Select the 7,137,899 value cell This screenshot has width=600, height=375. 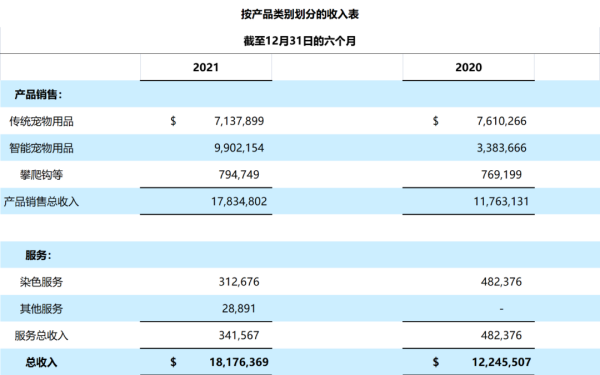point(239,121)
